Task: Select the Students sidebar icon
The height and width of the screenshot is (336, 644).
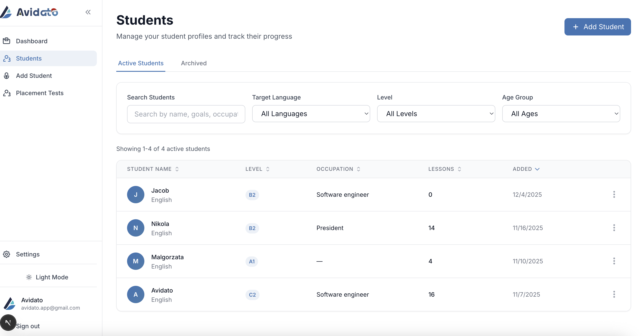Action: (x=7, y=58)
